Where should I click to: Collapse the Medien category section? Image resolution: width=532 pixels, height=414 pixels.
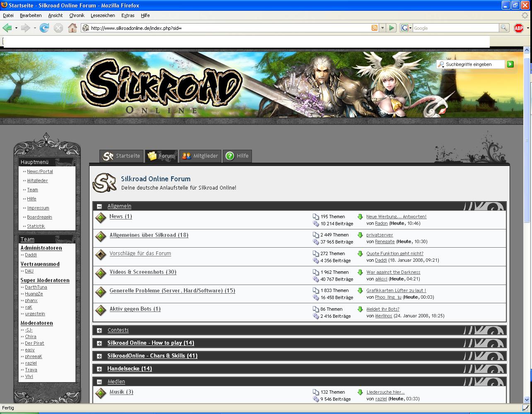click(99, 382)
